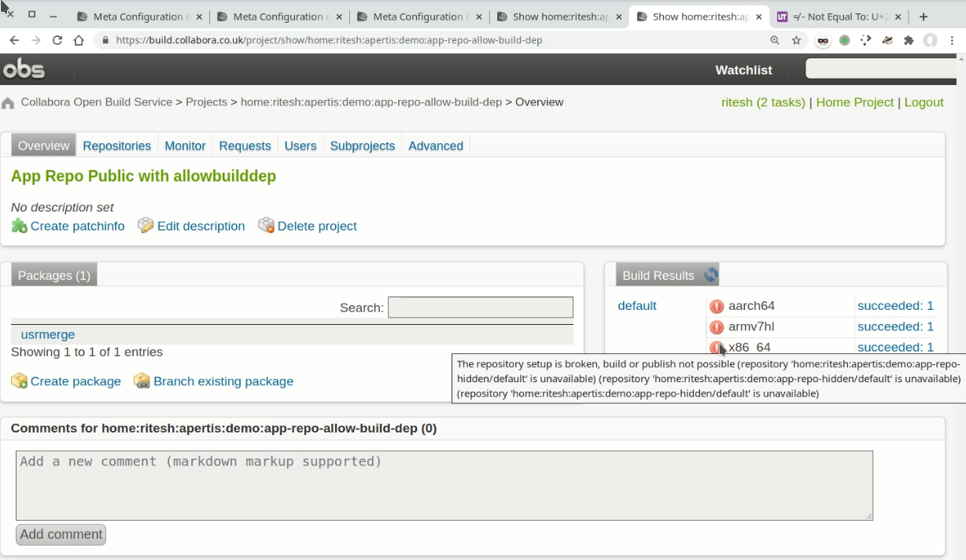Click the site lock icon

105,40
